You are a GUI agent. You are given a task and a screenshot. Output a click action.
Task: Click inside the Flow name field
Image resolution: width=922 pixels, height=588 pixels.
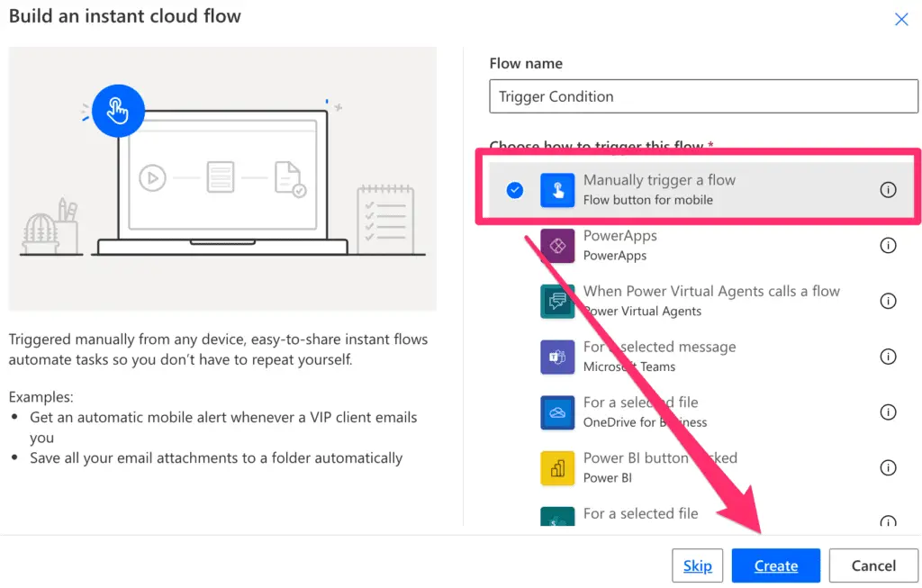pos(702,96)
